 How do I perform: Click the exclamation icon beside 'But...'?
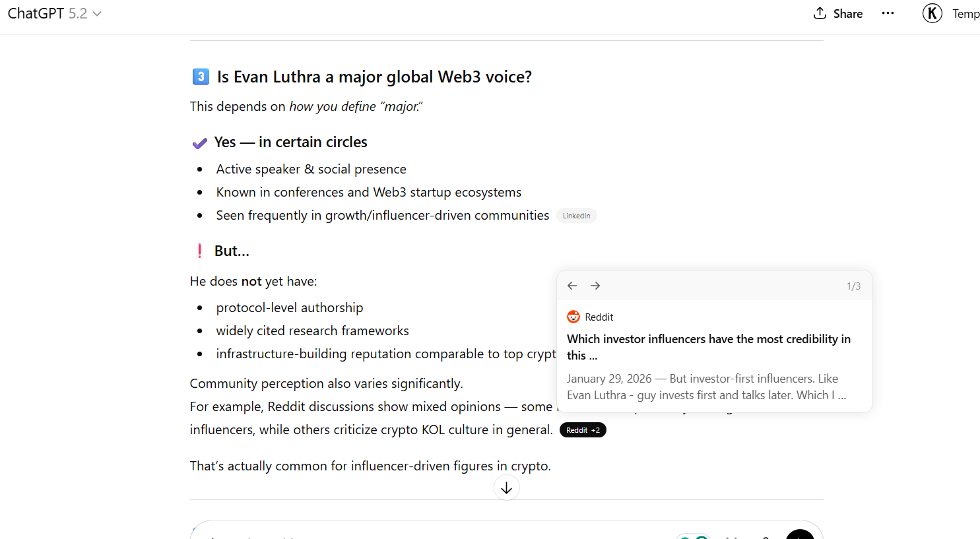[199, 250]
